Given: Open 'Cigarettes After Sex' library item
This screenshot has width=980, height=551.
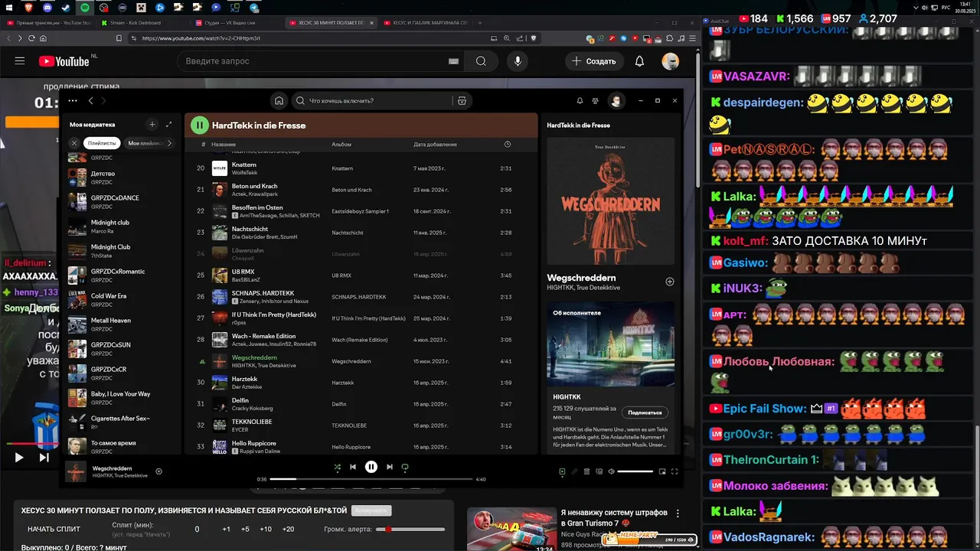Looking at the screenshot, I should [120, 422].
